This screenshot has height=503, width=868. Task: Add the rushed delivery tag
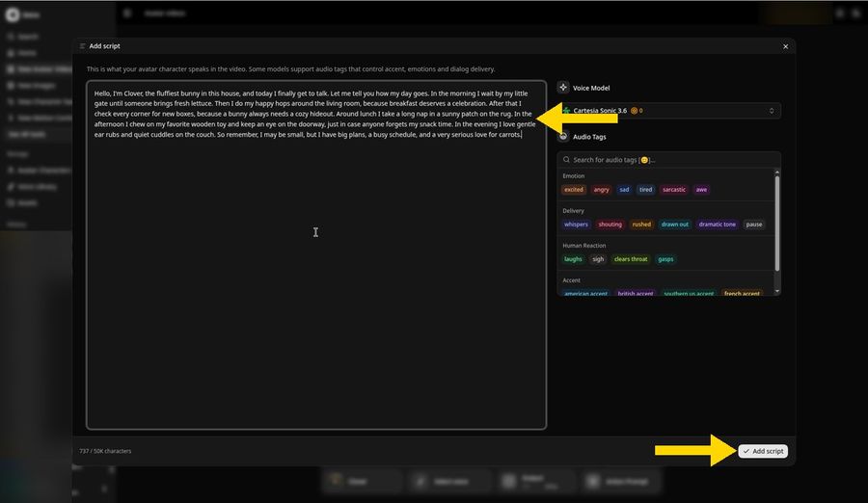point(641,225)
